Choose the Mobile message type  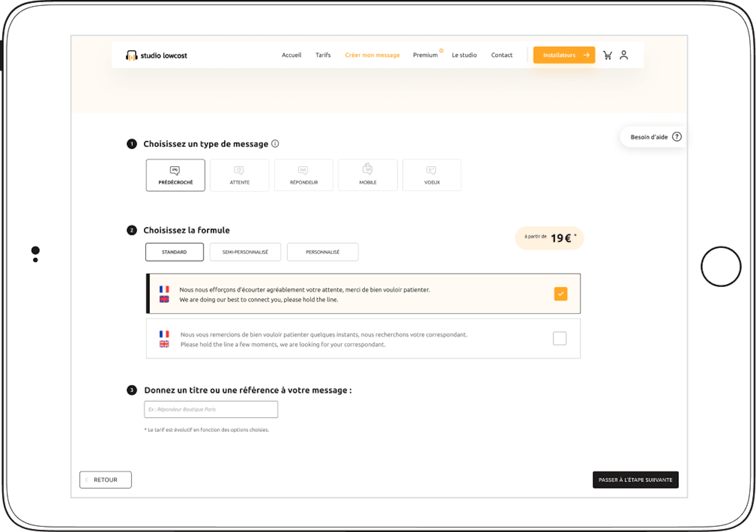368,175
